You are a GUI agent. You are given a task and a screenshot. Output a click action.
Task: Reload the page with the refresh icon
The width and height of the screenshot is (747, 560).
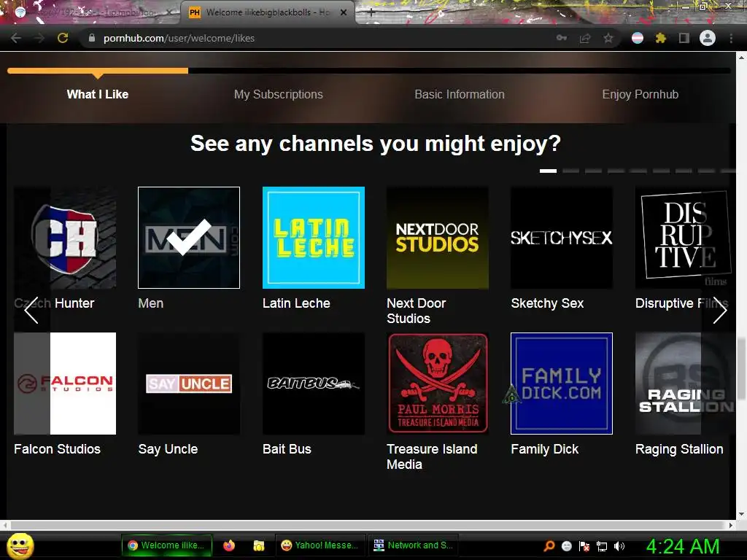(x=63, y=38)
